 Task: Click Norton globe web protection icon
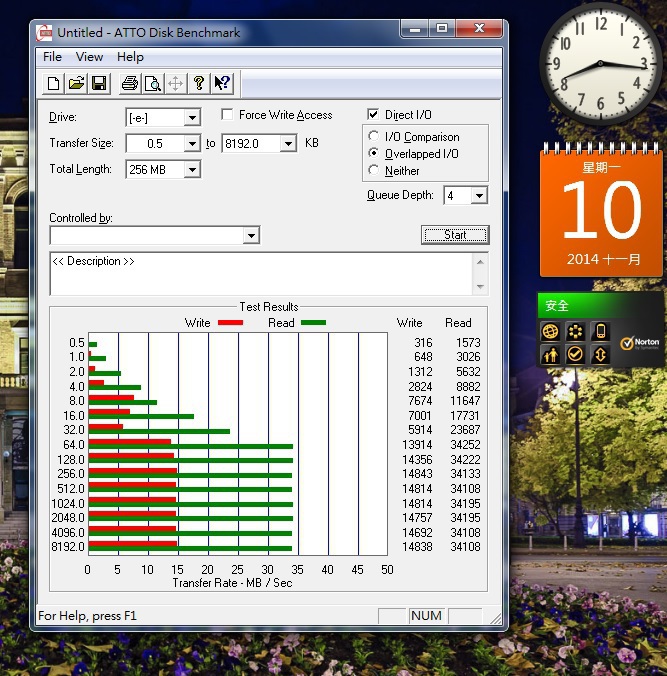[550, 332]
